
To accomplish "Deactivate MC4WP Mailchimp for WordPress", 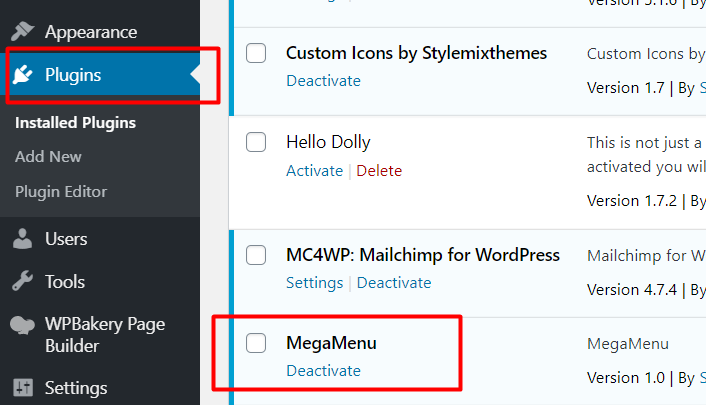I will coord(394,283).
